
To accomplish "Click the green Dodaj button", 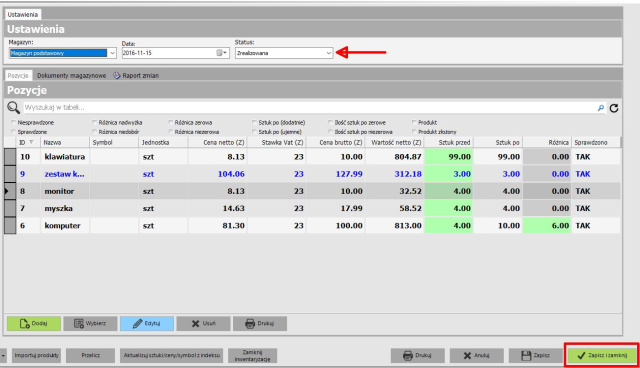I will pyautogui.click(x=34, y=324).
